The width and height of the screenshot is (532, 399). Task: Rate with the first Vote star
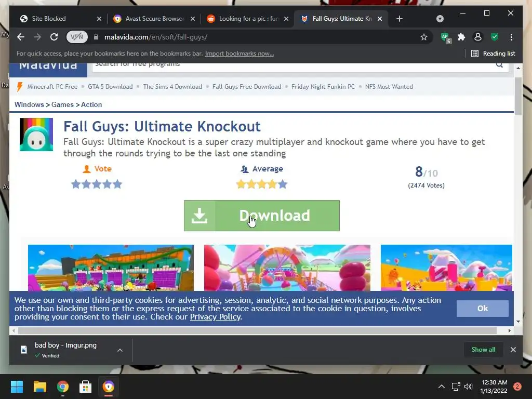[x=76, y=184]
